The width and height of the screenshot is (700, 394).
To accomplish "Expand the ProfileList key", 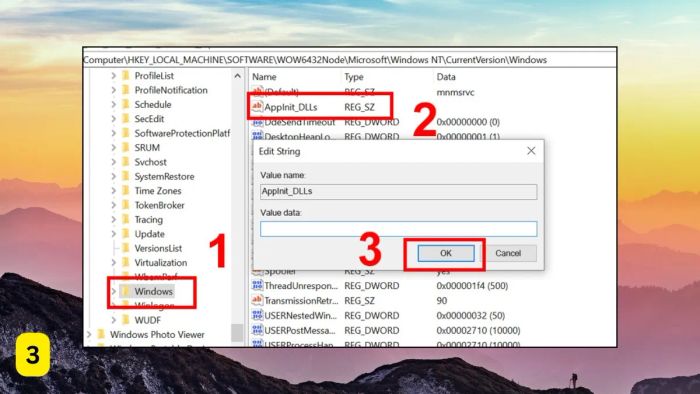I will tap(113, 75).
